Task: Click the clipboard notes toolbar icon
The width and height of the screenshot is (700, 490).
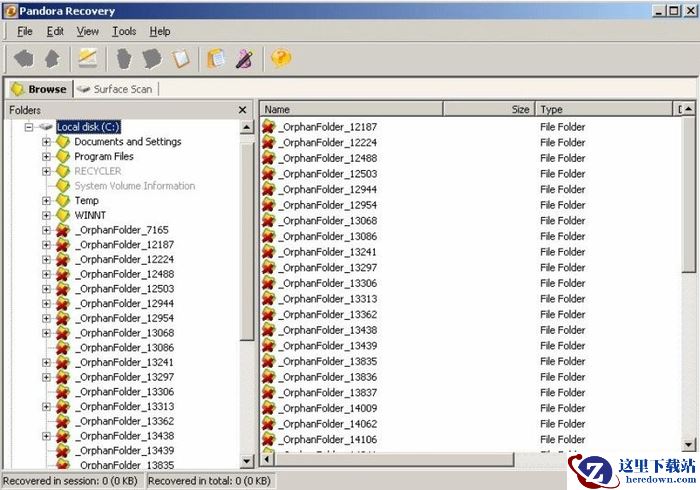Action: [217, 58]
